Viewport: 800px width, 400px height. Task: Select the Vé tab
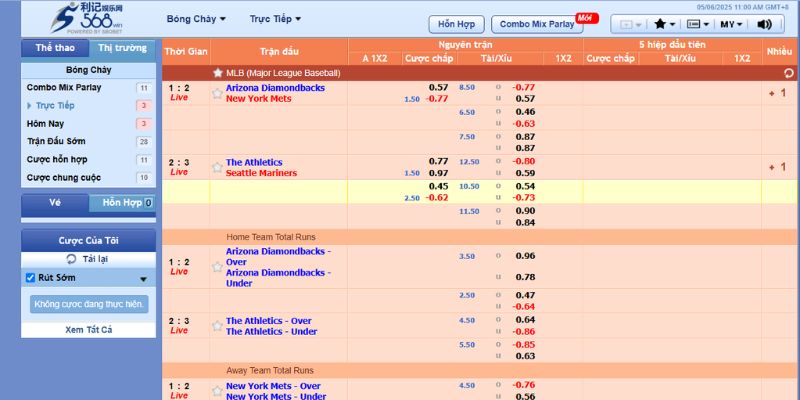pos(55,203)
